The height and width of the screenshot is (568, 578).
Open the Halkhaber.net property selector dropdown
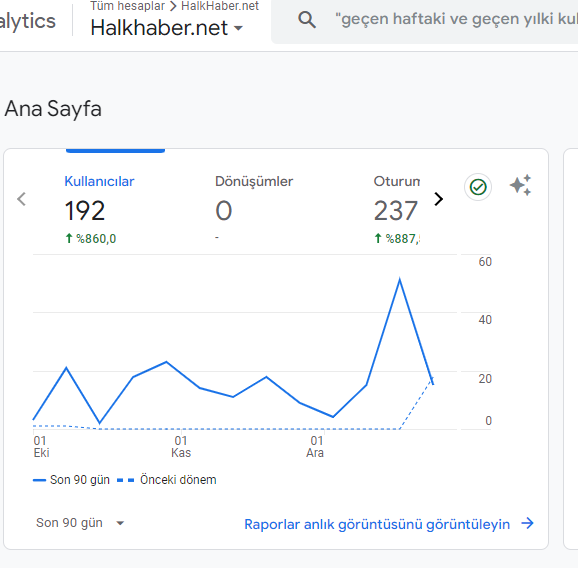click(x=167, y=28)
